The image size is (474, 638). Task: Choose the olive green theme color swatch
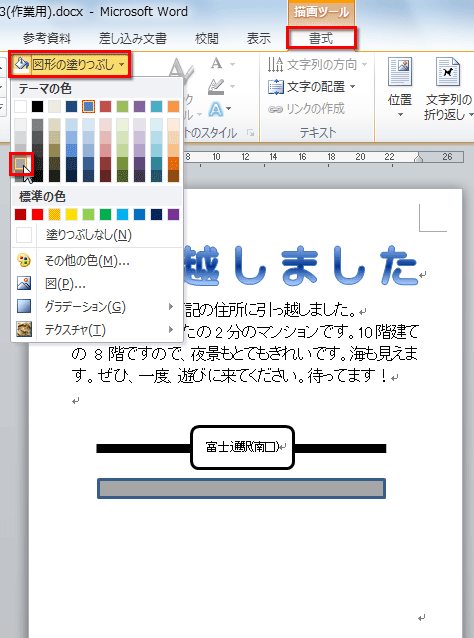point(122,107)
